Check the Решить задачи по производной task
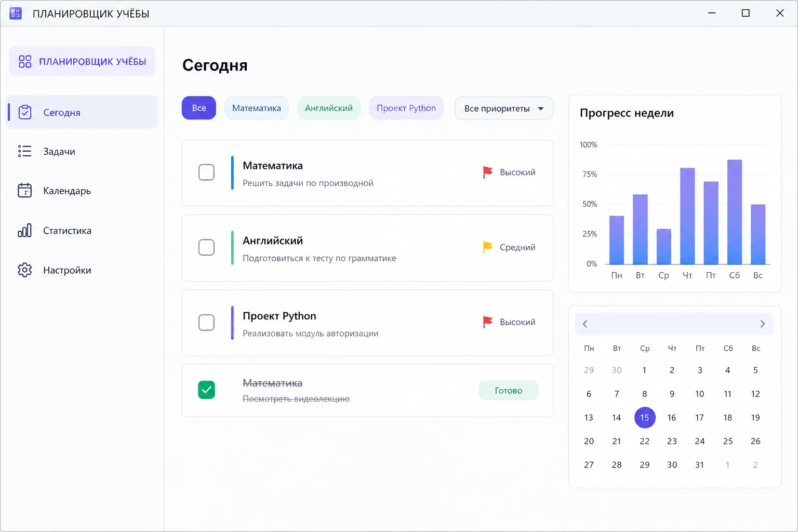Viewport: 798px width, 532px height. point(206,172)
